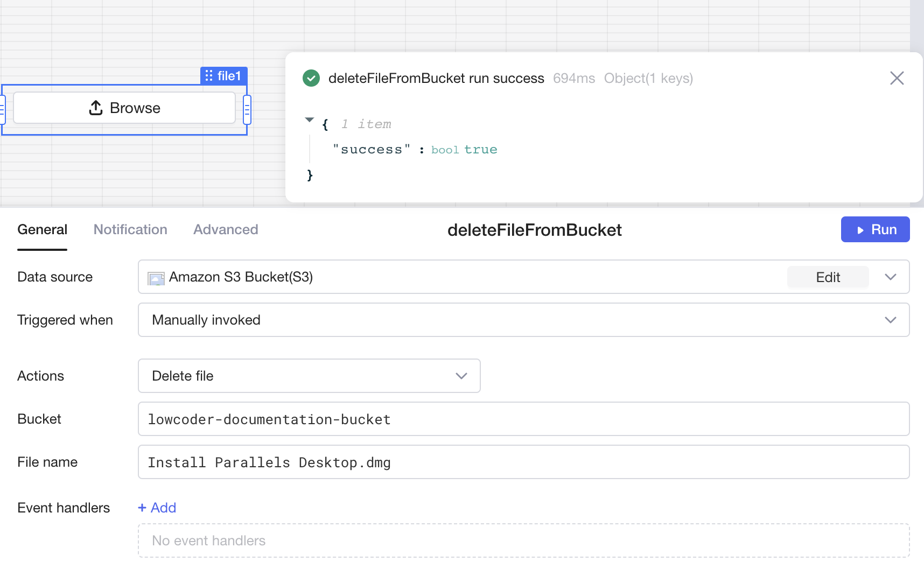Click the right resize handle of file1

pos(247,109)
